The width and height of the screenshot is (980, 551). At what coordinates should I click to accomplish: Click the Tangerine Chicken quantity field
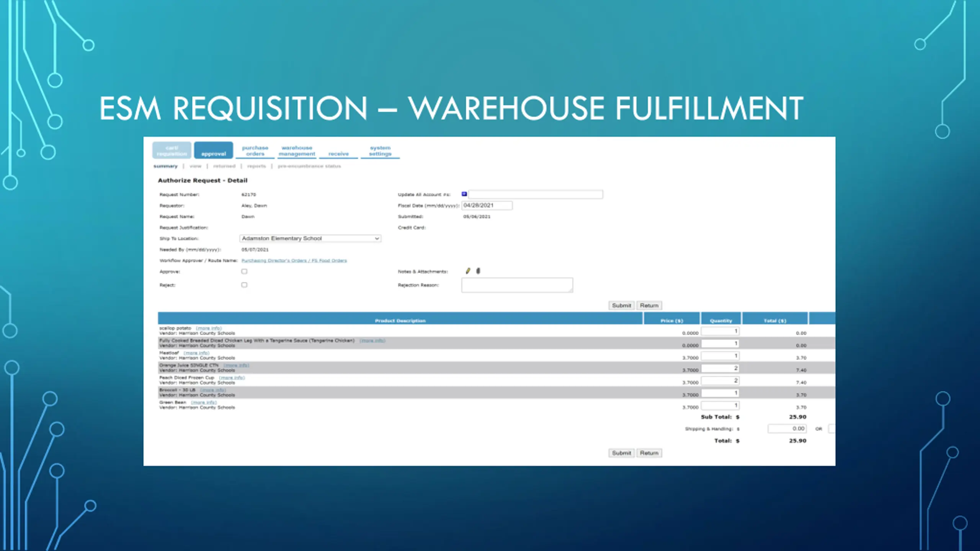(720, 344)
